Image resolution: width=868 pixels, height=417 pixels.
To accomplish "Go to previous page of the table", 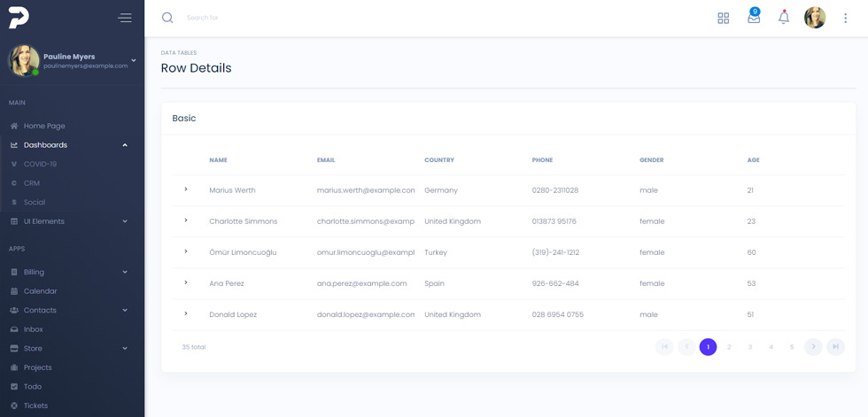I will click(x=686, y=347).
